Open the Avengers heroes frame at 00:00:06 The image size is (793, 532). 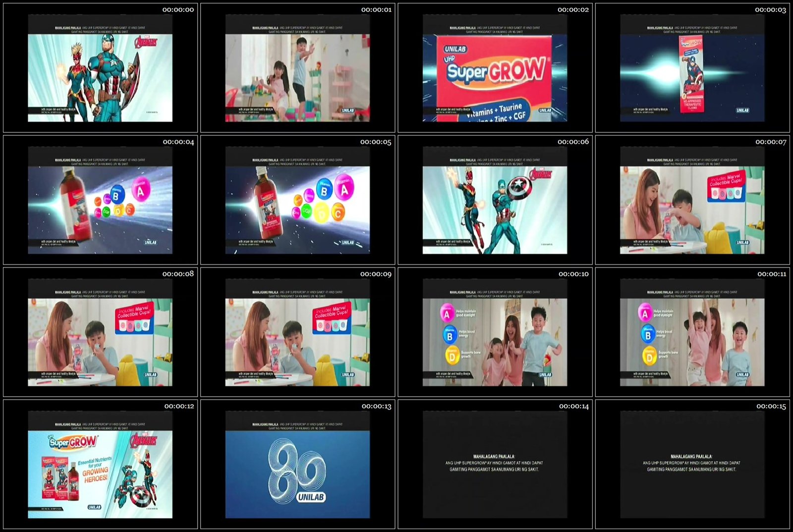495,200
